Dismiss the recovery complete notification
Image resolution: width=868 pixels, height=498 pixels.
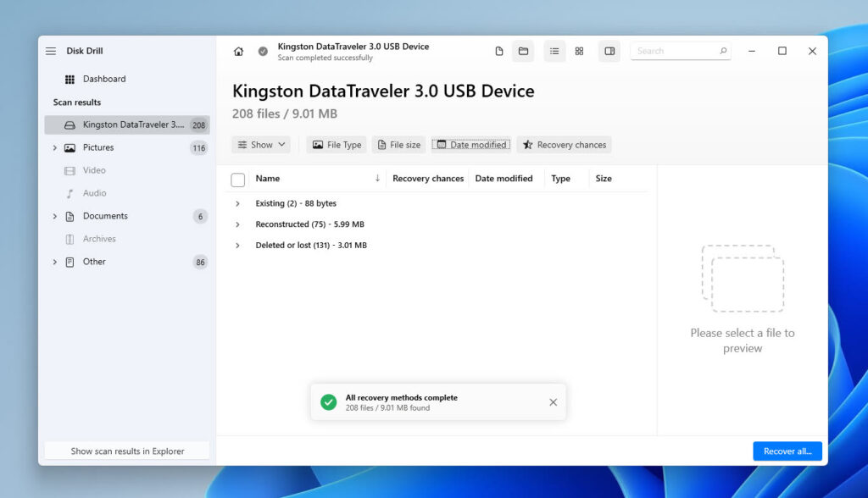click(x=554, y=402)
